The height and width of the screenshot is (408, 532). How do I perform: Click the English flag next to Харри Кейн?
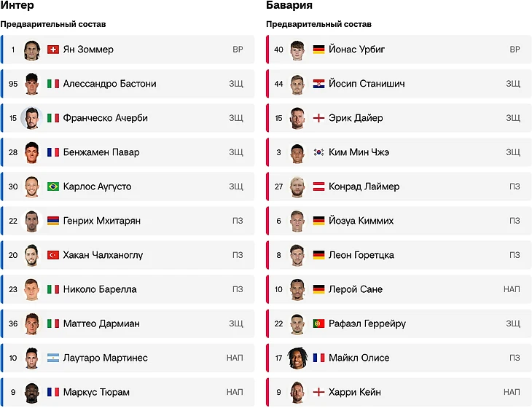point(318,392)
